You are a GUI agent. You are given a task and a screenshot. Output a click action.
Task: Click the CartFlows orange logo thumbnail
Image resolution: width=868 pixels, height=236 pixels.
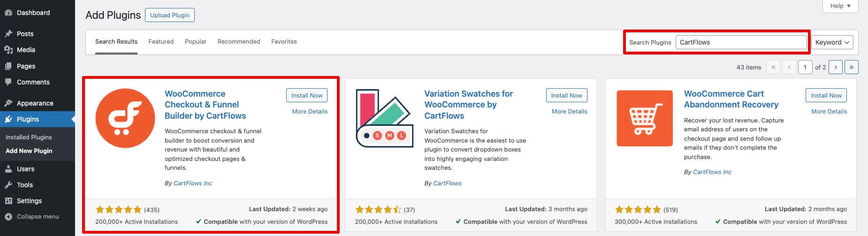(x=125, y=118)
